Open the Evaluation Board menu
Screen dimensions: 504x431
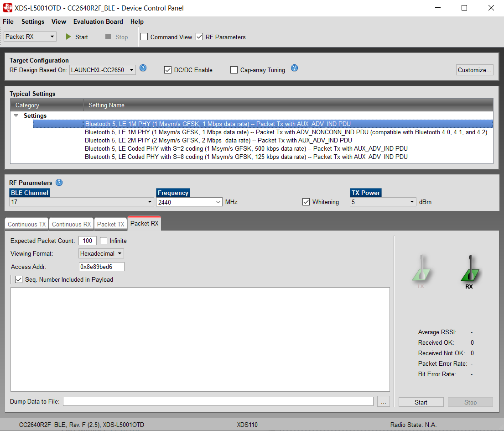98,21
